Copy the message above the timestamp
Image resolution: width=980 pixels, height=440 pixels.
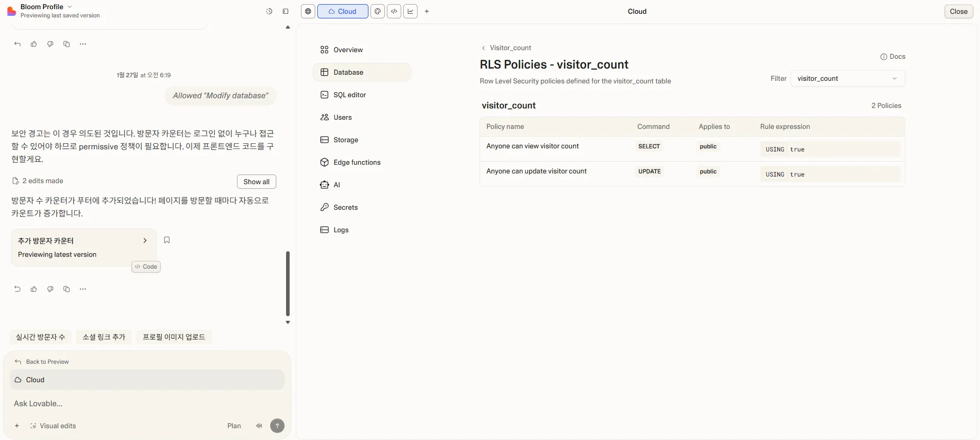pyautogui.click(x=67, y=44)
